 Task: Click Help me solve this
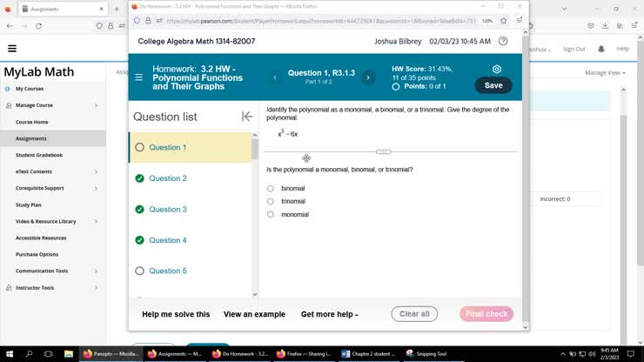tap(176, 314)
